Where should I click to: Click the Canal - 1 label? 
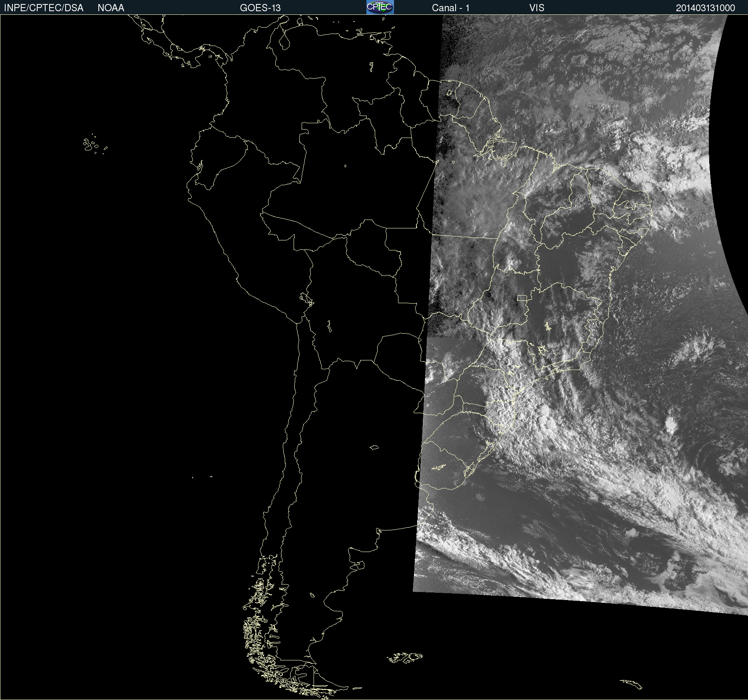coord(451,8)
